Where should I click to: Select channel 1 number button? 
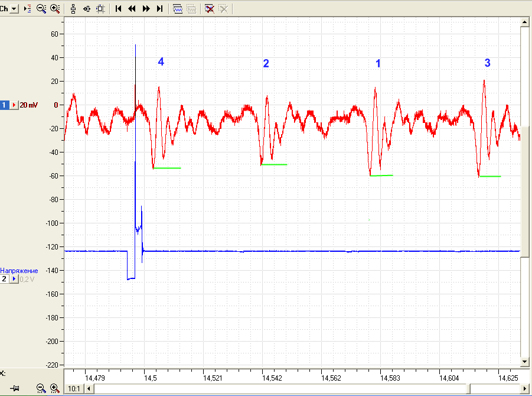click(x=4, y=105)
